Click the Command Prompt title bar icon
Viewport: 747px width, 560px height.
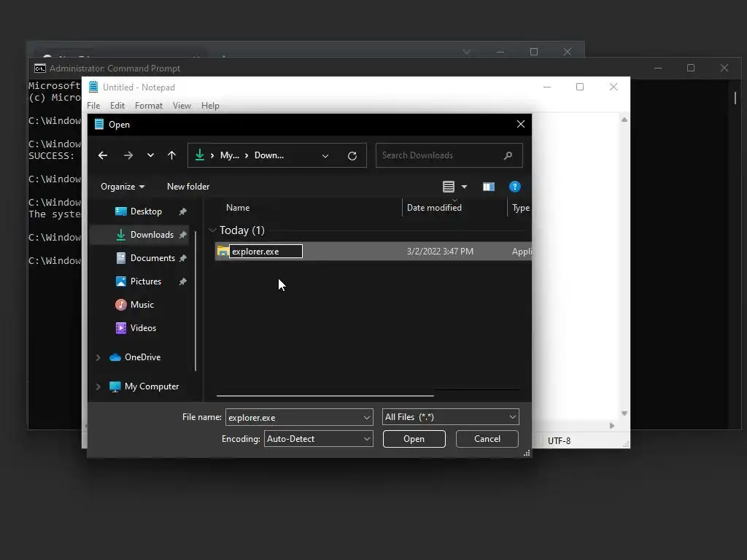40,69
